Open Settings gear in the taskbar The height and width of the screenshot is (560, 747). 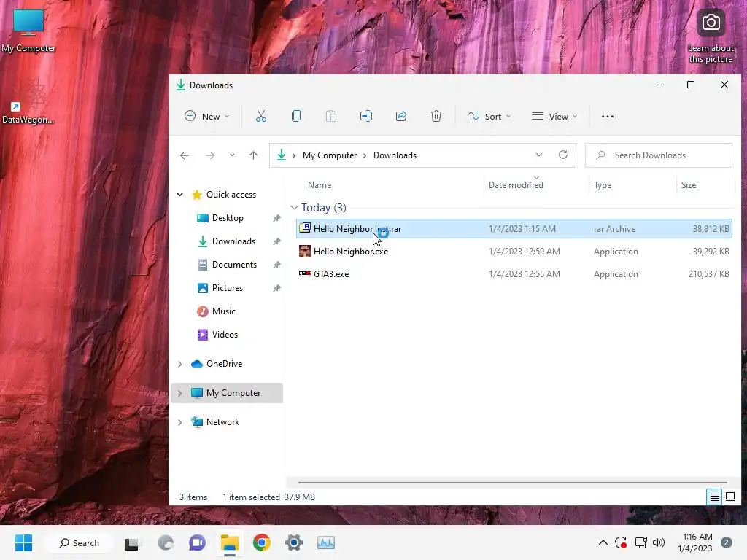point(294,542)
